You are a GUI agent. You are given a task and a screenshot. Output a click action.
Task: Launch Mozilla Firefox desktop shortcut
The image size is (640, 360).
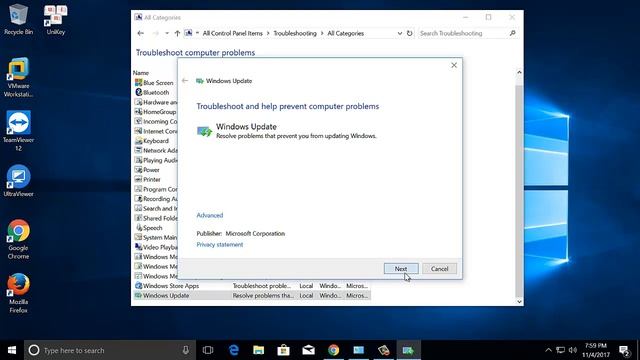coord(18,293)
